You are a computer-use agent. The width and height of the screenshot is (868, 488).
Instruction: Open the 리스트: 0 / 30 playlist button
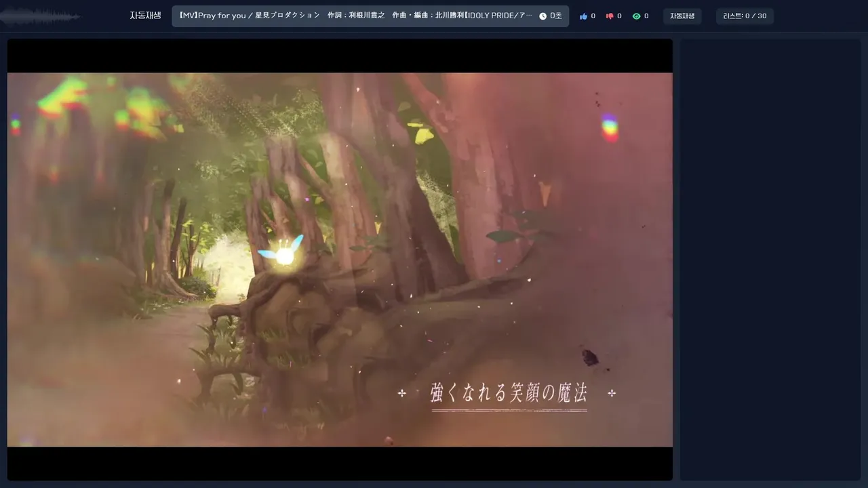(x=745, y=16)
